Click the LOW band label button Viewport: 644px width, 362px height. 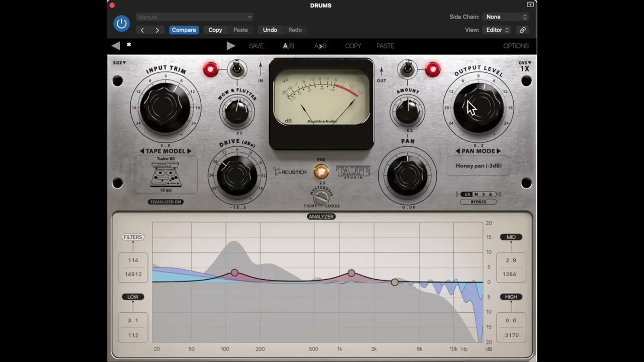[133, 297]
